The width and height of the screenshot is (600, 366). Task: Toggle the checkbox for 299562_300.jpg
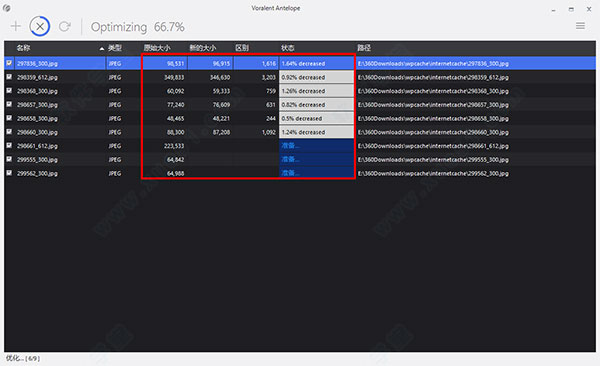9,173
